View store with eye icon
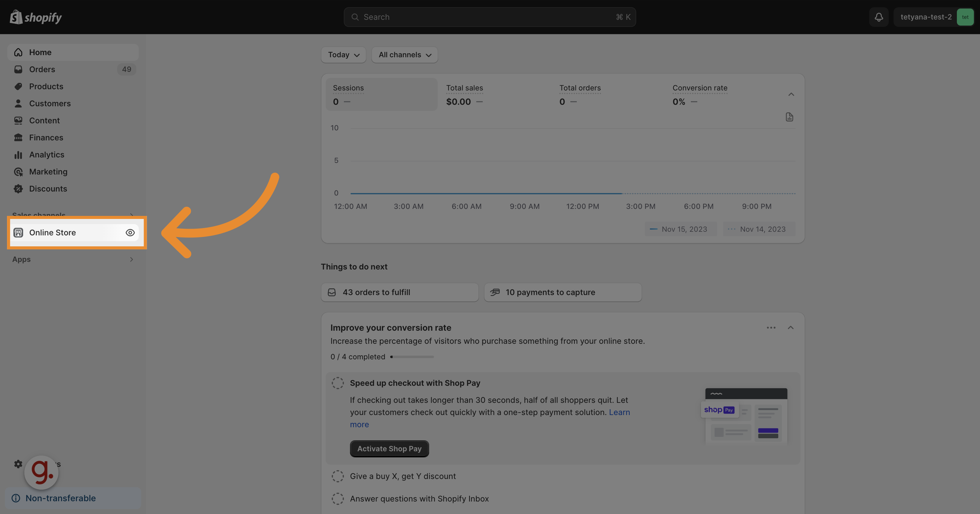The height and width of the screenshot is (514, 980). point(130,233)
